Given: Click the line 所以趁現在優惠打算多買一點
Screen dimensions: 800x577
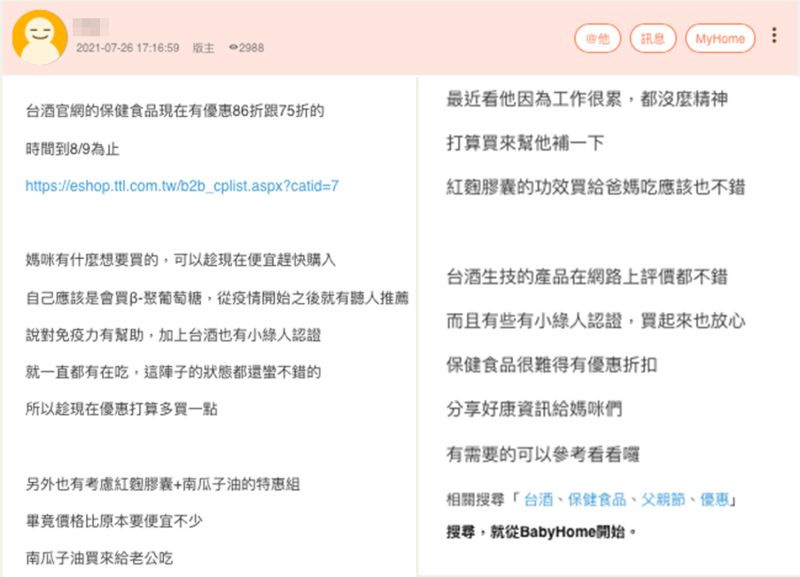Looking at the screenshot, I should tap(122, 409).
